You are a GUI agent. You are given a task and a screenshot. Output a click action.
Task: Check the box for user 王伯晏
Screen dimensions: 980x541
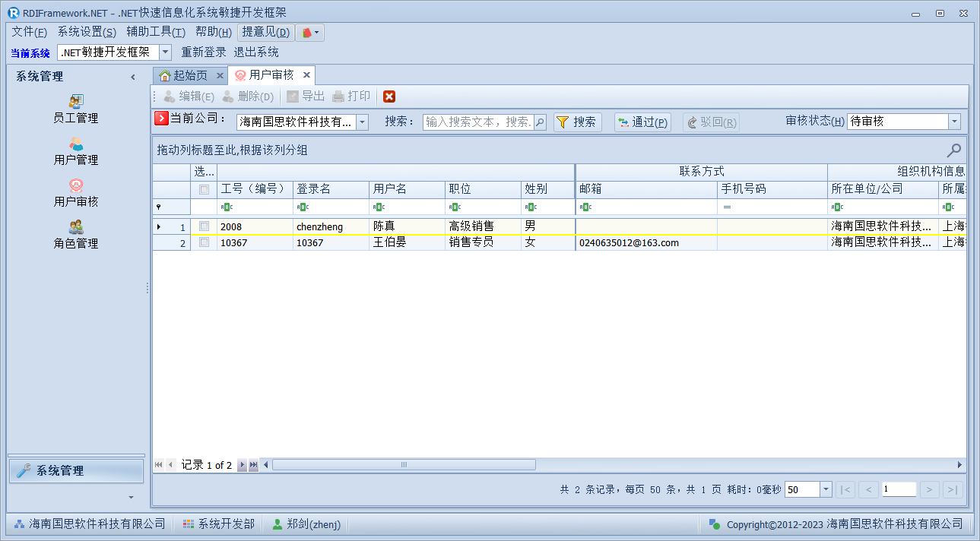coord(204,242)
